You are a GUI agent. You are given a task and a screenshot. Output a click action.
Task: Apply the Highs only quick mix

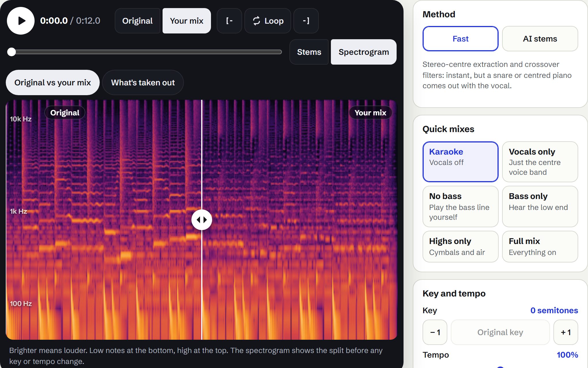(460, 247)
